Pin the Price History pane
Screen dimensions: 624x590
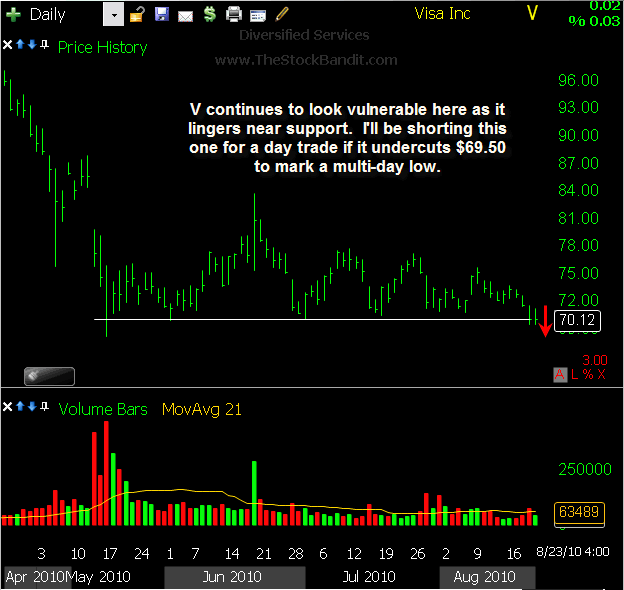[x=45, y=44]
